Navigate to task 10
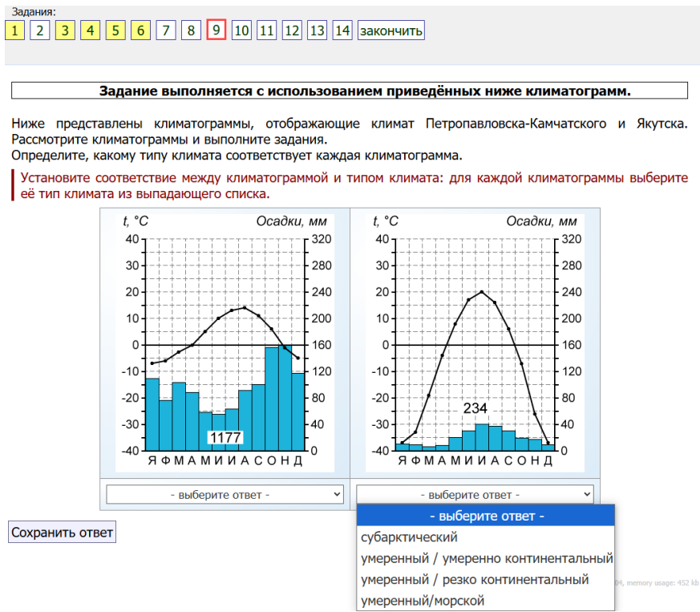 pyautogui.click(x=241, y=30)
